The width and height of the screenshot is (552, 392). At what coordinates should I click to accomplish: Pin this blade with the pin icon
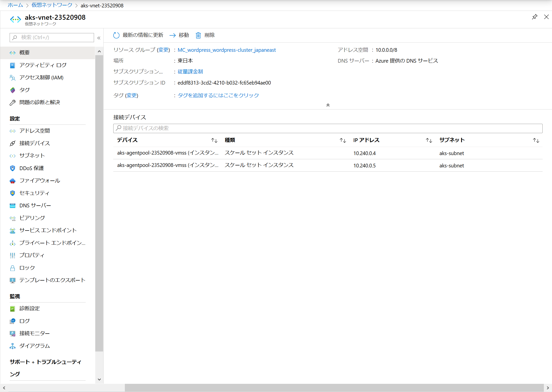tap(534, 17)
